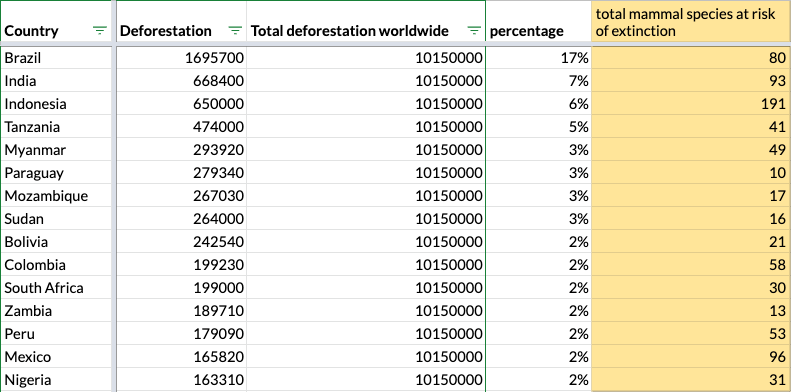The width and height of the screenshot is (791, 392).
Task: Click the Mozambique country cell
Action: pos(55,195)
